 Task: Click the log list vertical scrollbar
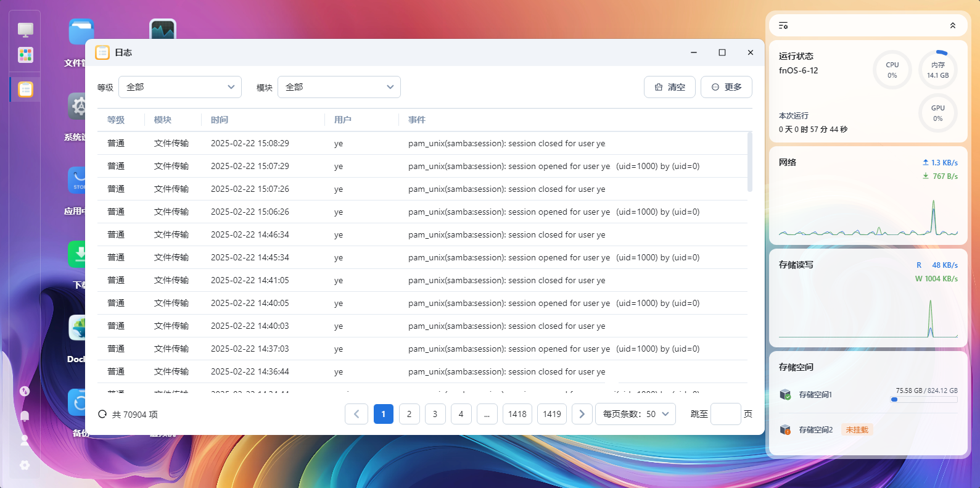point(749,162)
